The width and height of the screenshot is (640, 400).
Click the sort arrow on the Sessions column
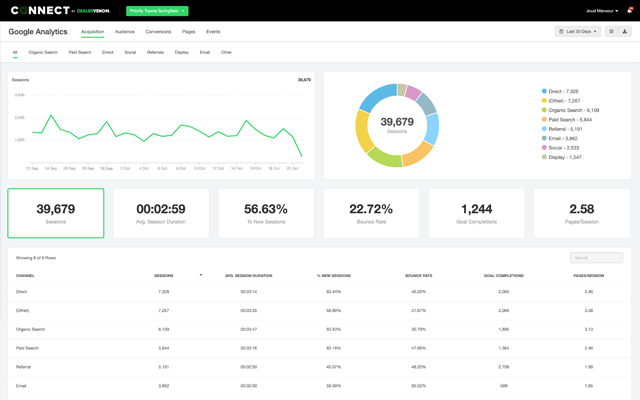click(x=200, y=275)
